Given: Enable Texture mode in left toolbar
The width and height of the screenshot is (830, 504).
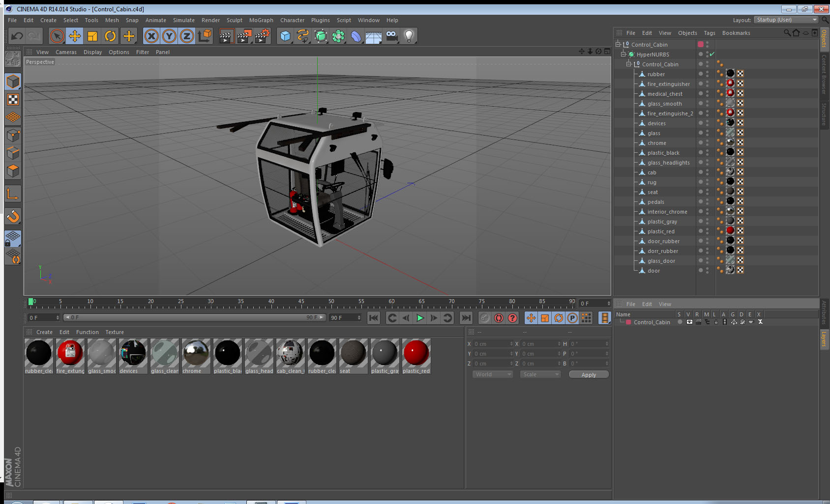Looking at the screenshot, I should (x=13, y=100).
